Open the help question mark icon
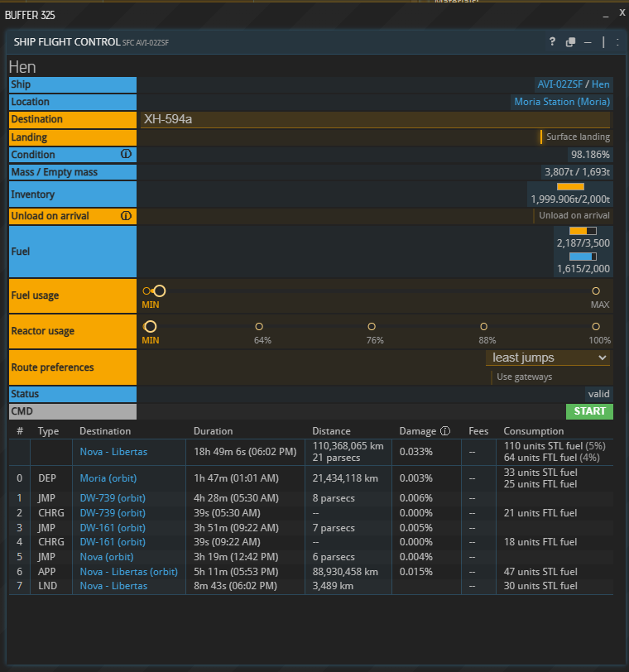This screenshot has width=629, height=672. [x=552, y=42]
